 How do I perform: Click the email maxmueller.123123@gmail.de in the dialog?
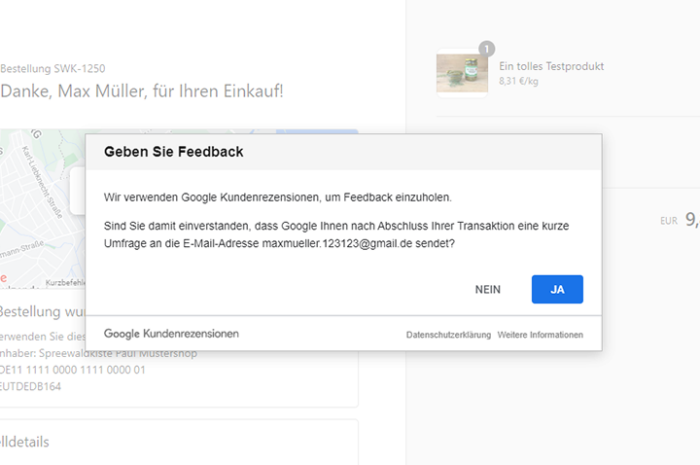click(337, 244)
